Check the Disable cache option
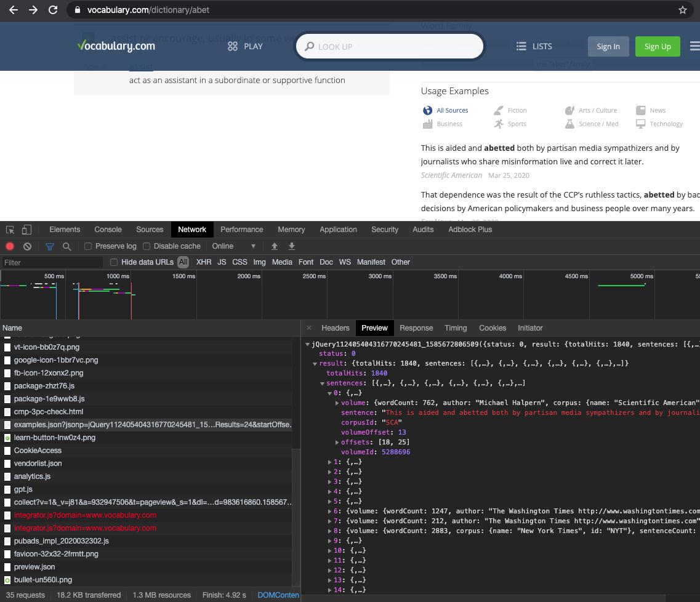The image size is (700, 602). click(x=147, y=246)
